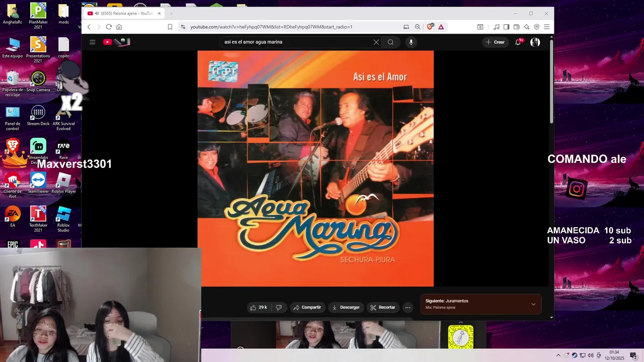
Task: Open the Brave Wallet icon
Action: [517, 27]
